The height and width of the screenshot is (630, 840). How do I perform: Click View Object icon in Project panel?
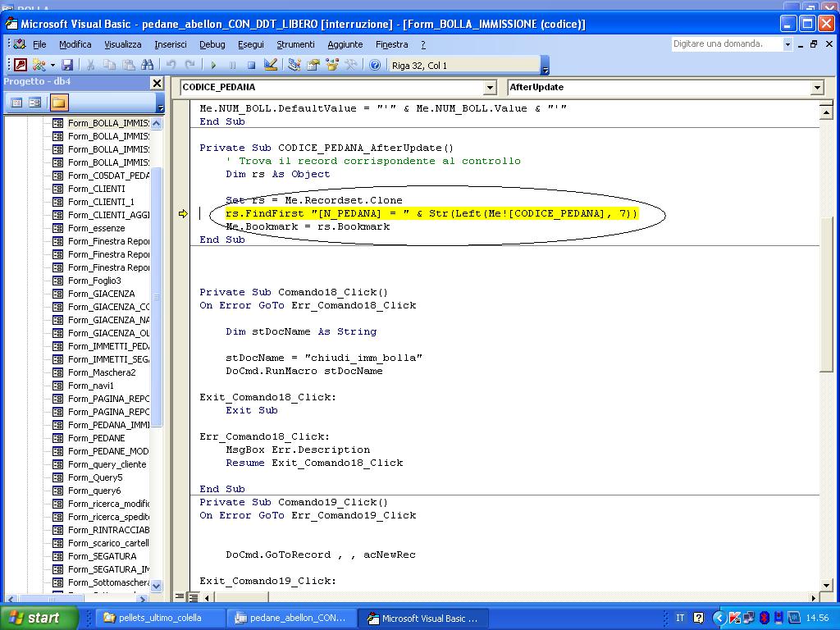click(34, 103)
